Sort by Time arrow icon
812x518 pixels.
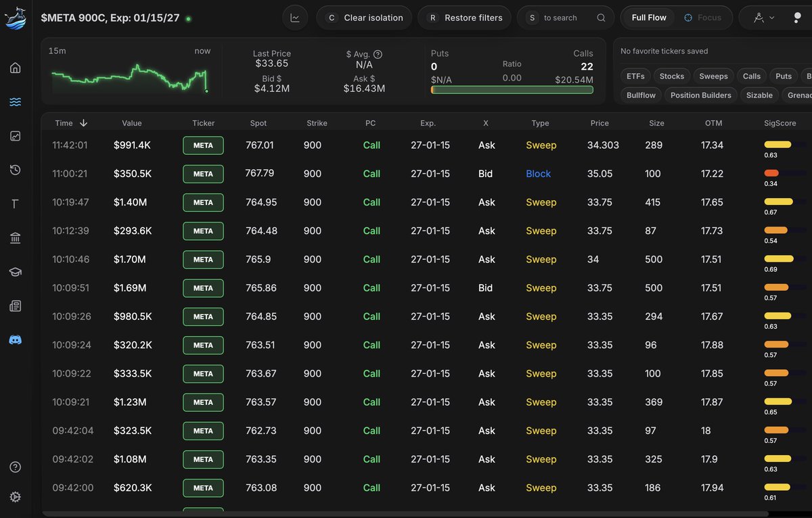click(84, 123)
